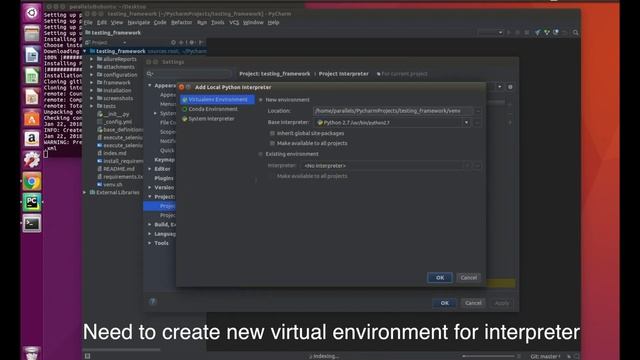Open Project Interpreter dropdown arrow in Settings

click(x=499, y=87)
